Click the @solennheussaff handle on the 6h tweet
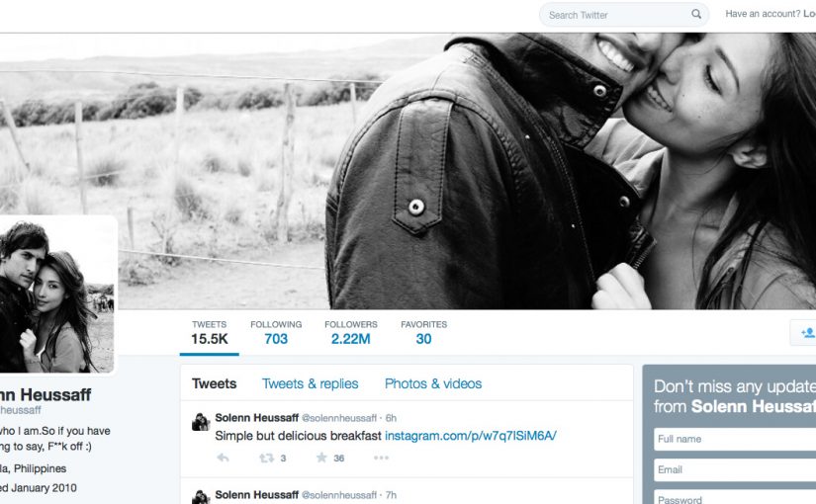 pyautogui.click(x=339, y=418)
